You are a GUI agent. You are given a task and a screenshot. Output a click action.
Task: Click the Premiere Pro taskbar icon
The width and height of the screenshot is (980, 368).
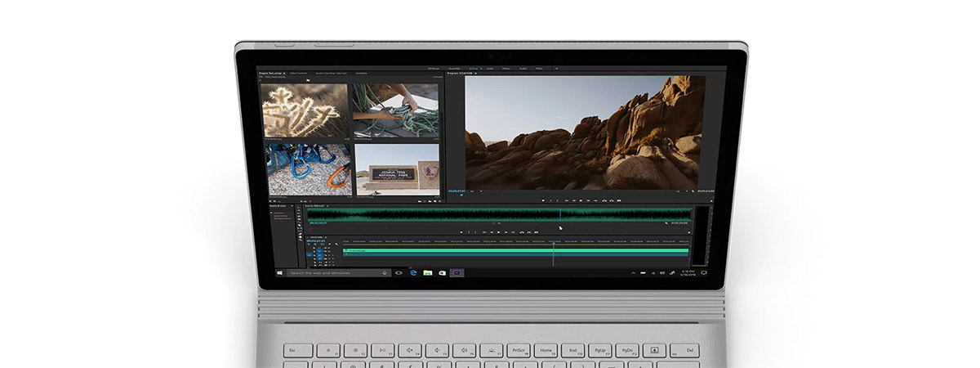pos(457,272)
